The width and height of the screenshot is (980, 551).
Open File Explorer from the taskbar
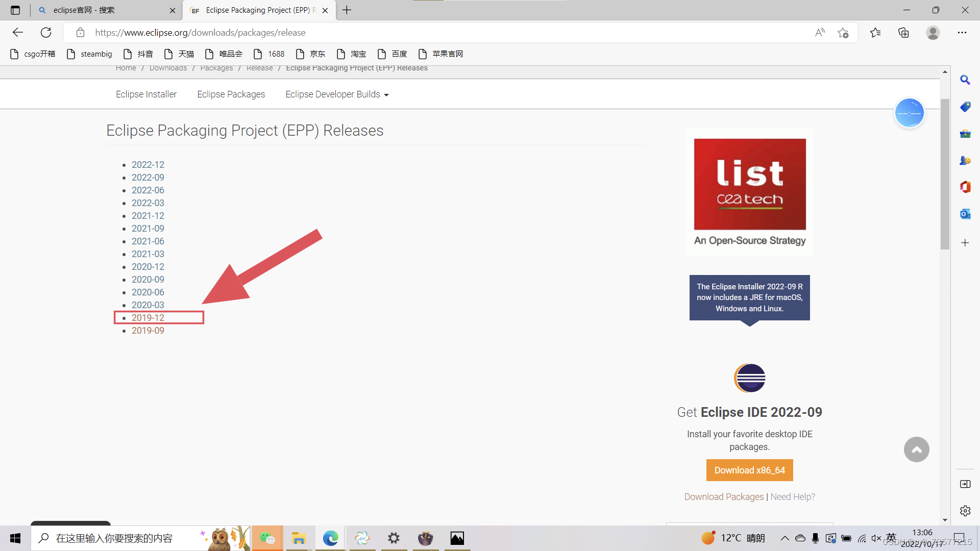pyautogui.click(x=299, y=538)
